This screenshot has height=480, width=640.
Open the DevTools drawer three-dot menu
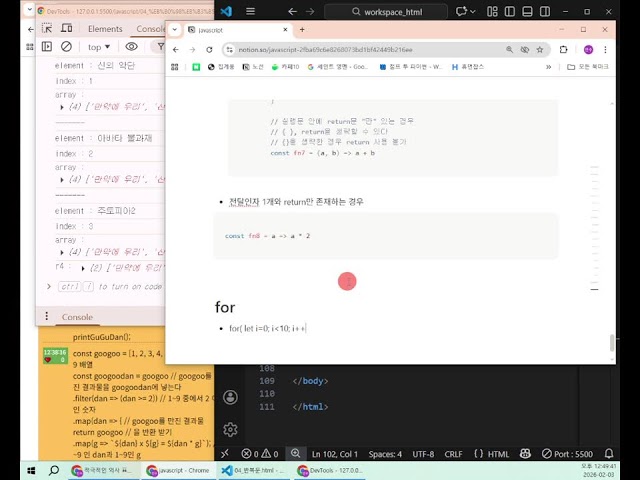coord(47,316)
